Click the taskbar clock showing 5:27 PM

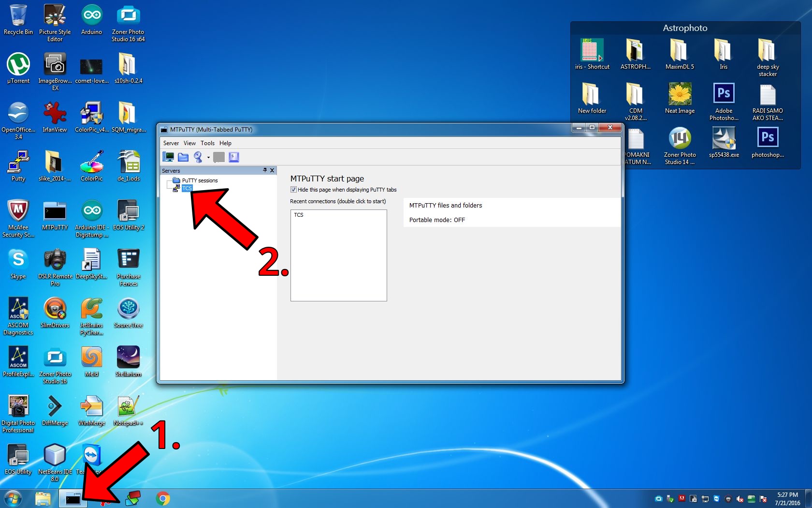click(x=787, y=499)
